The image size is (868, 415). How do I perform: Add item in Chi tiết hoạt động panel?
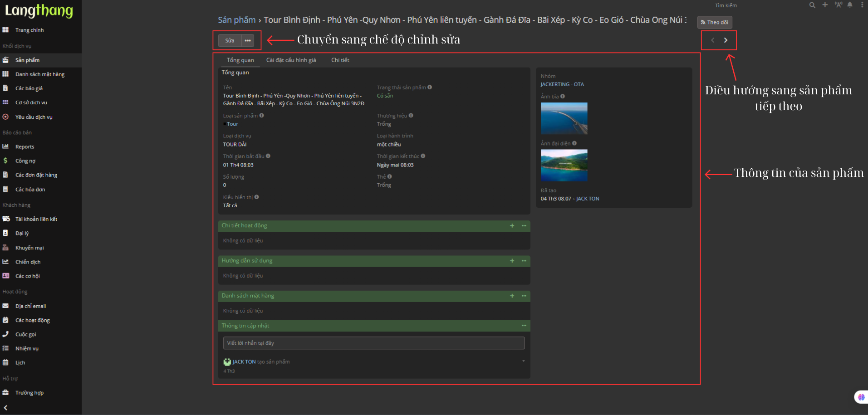(x=512, y=226)
